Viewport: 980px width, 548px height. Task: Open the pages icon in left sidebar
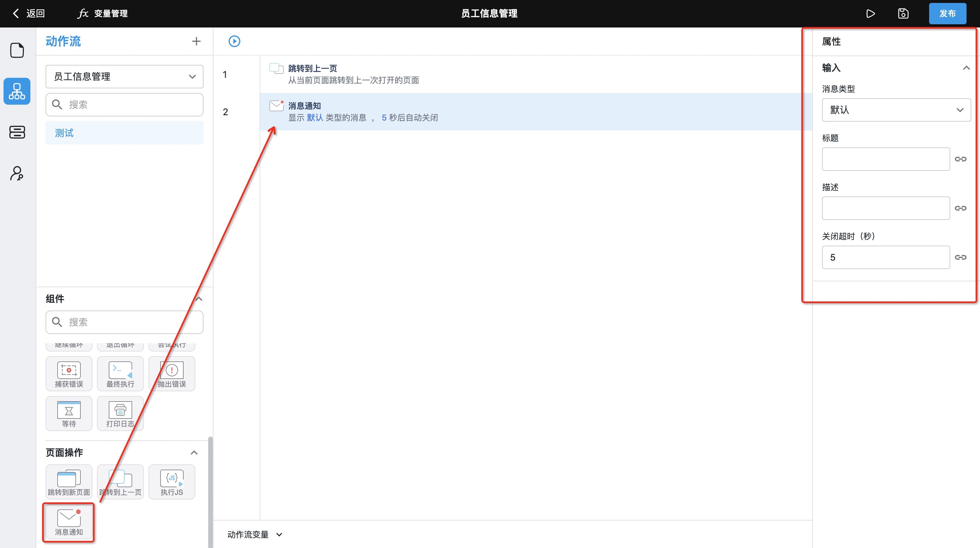coord(17,50)
